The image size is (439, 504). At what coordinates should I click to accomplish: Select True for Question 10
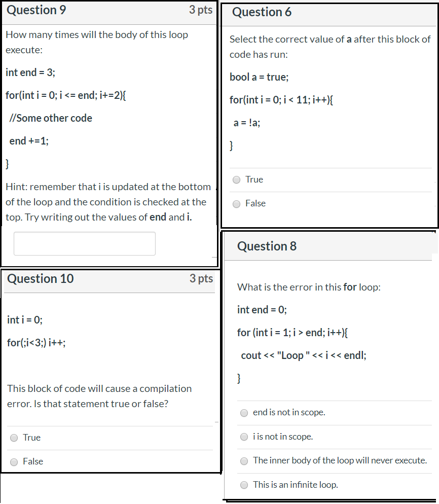click(14, 438)
